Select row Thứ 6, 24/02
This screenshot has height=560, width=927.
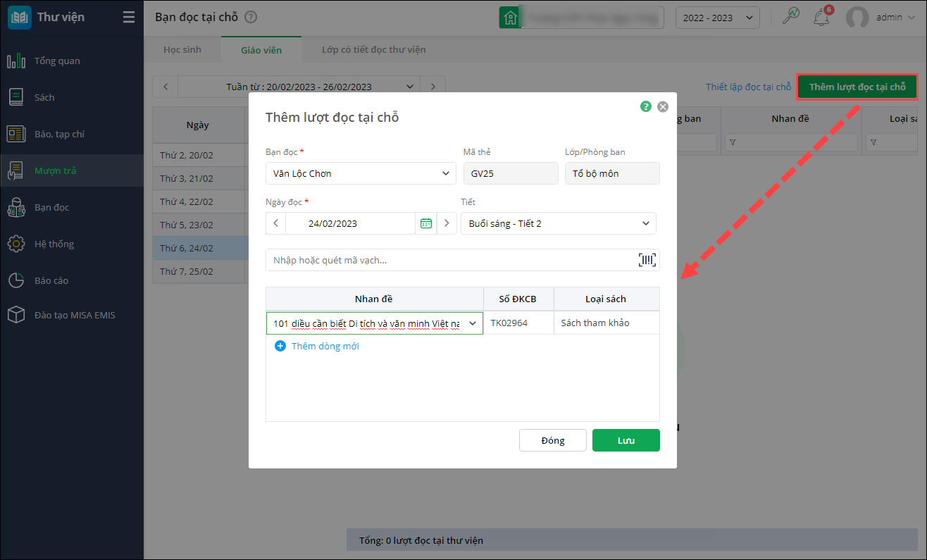tap(198, 248)
